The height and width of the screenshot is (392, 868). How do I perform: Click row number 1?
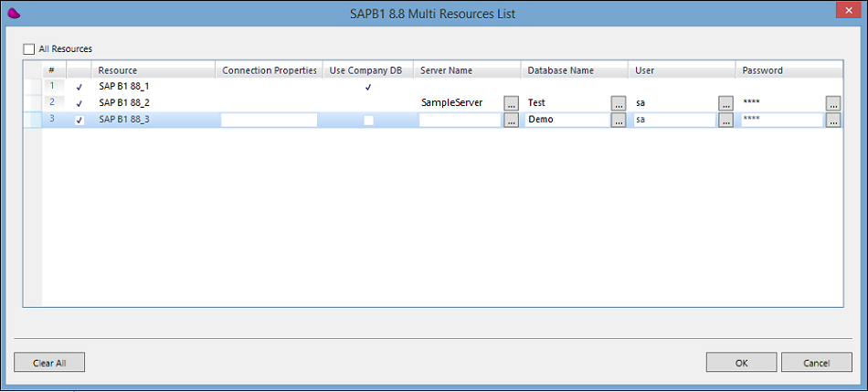pos(53,87)
